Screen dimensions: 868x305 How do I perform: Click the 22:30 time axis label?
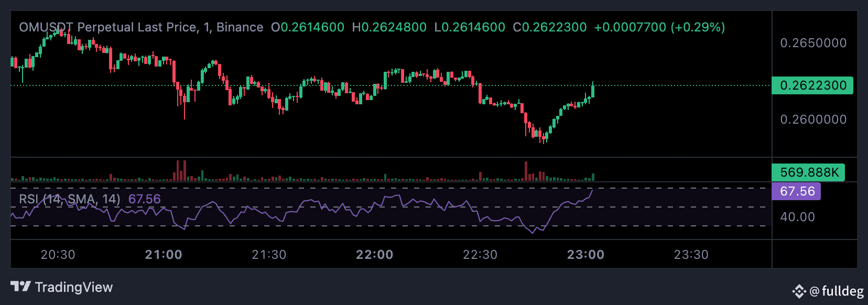pos(480,255)
